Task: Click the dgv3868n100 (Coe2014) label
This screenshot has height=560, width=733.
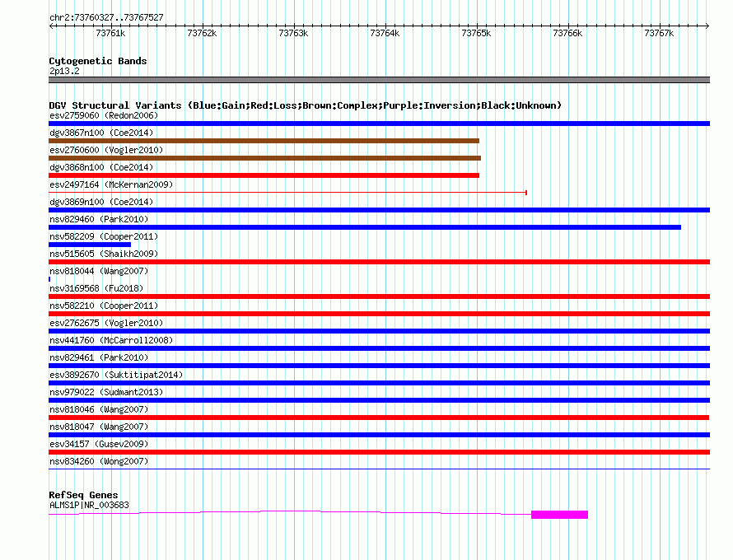Action: point(101,167)
